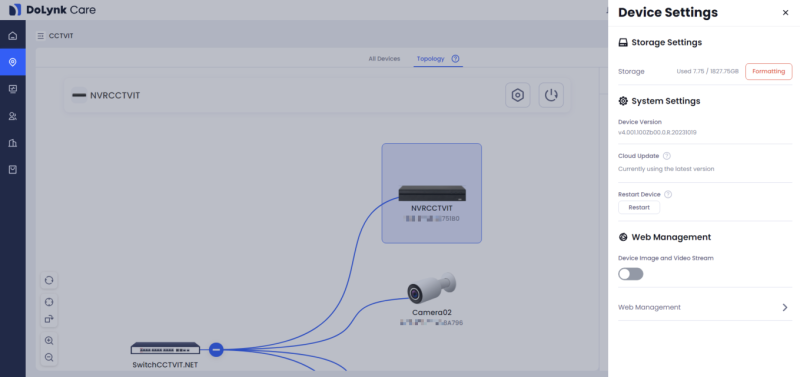Select the Camera02 device node

pos(432,299)
